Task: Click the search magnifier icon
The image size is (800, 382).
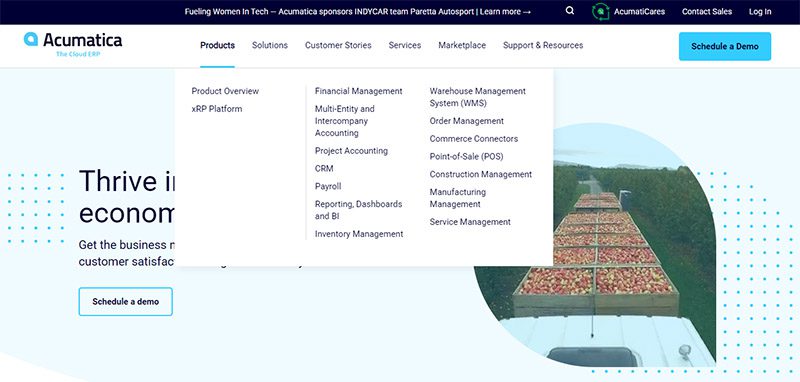Action: pyautogui.click(x=570, y=11)
